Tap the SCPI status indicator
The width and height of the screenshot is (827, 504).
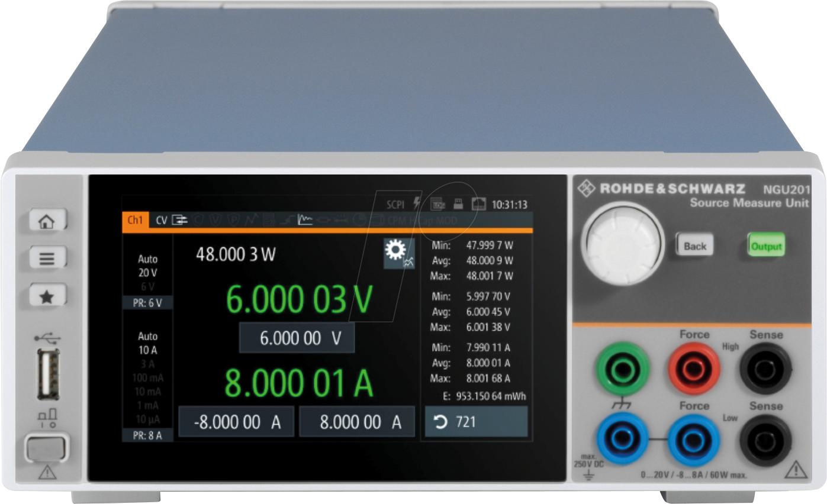click(x=395, y=205)
